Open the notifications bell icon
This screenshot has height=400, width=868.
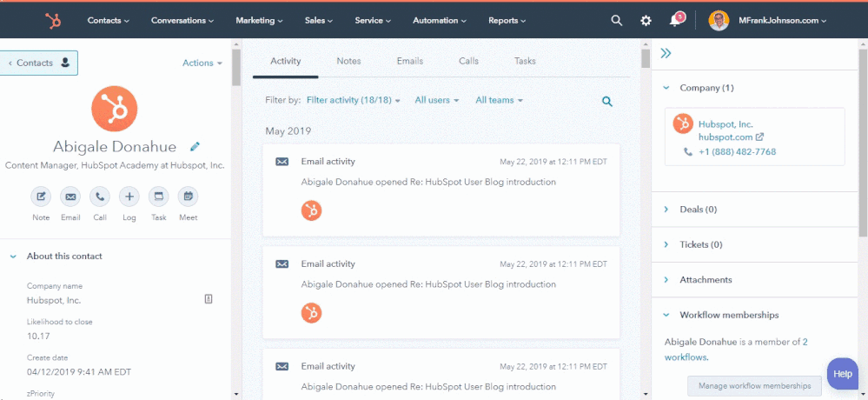tap(675, 21)
